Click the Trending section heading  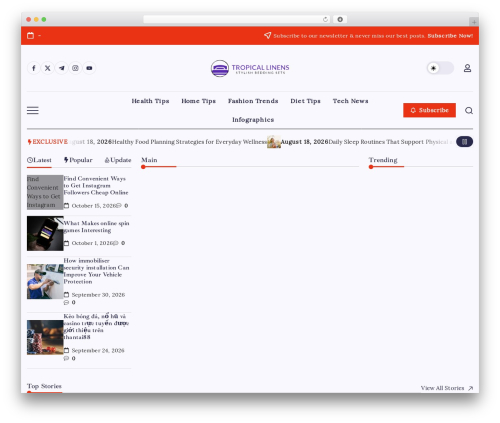[x=383, y=160]
